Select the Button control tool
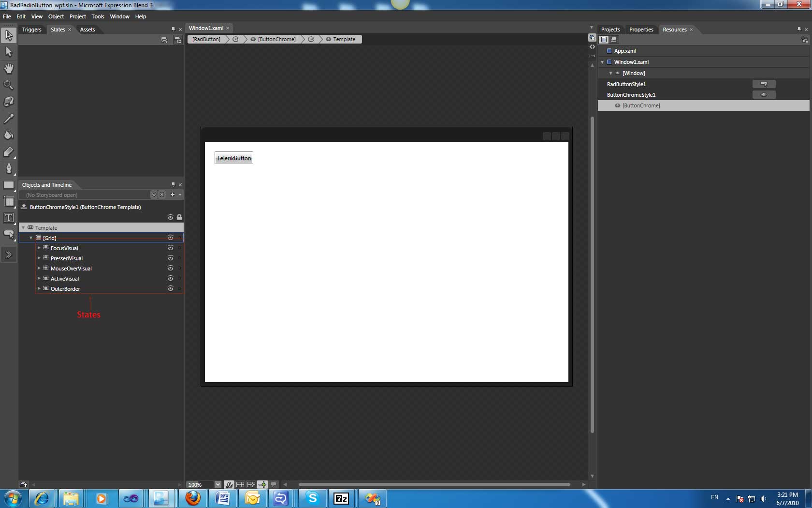The width and height of the screenshot is (812, 508). 9,235
